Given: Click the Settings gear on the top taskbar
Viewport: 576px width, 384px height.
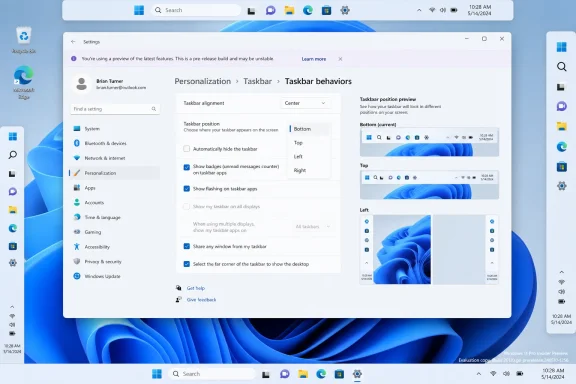Looking at the screenshot, I should coord(345,10).
